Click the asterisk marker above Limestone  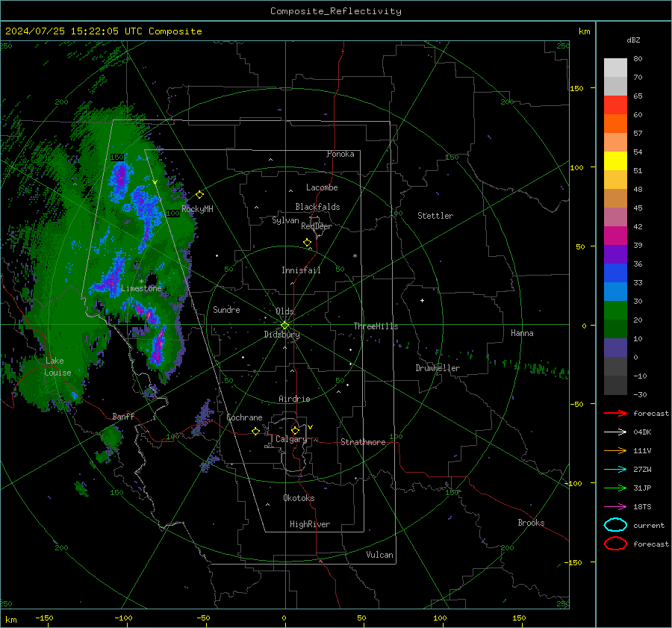pos(141,282)
